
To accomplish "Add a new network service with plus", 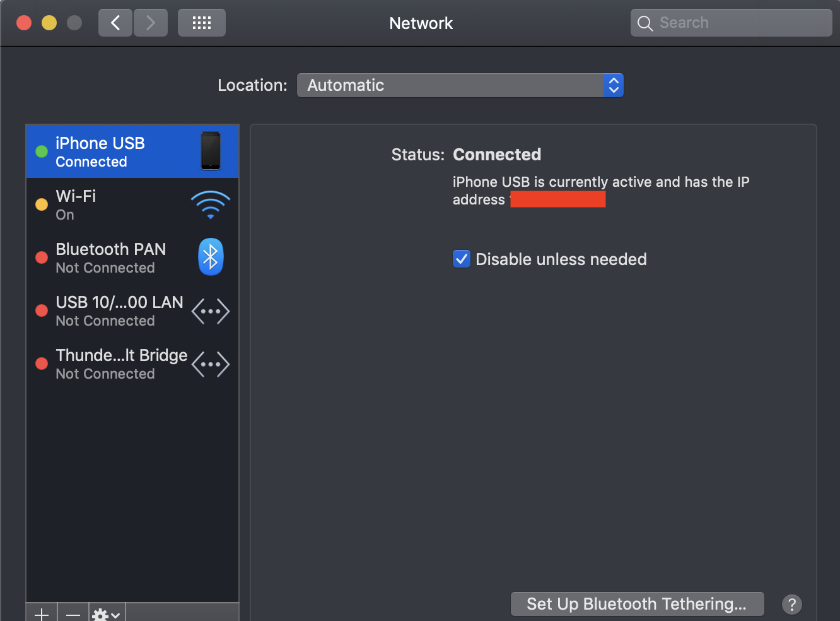I will (42, 613).
